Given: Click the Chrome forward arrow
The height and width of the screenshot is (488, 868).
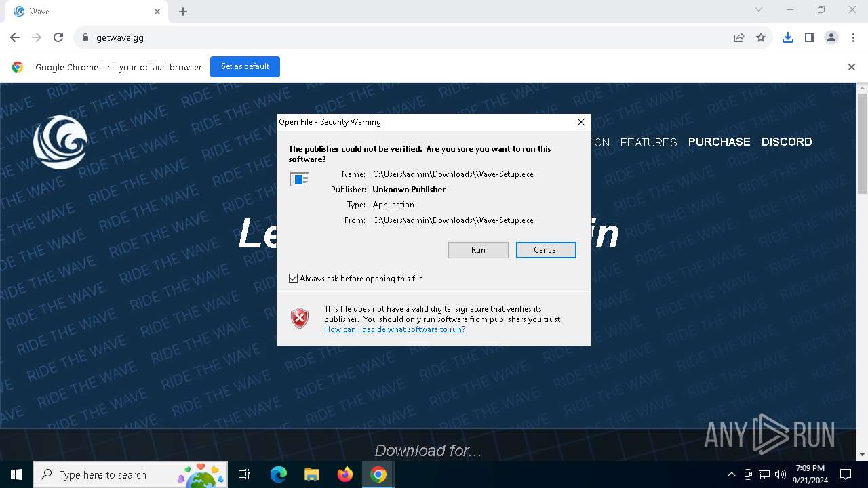Looking at the screenshot, I should click(x=37, y=38).
